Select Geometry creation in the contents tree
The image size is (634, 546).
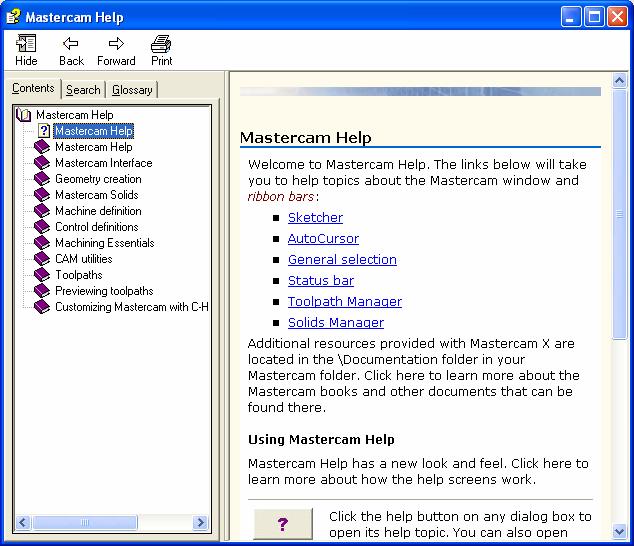pos(98,179)
